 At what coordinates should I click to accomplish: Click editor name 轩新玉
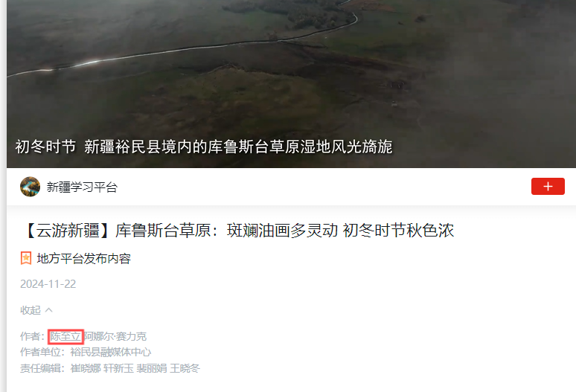pyautogui.click(x=118, y=367)
